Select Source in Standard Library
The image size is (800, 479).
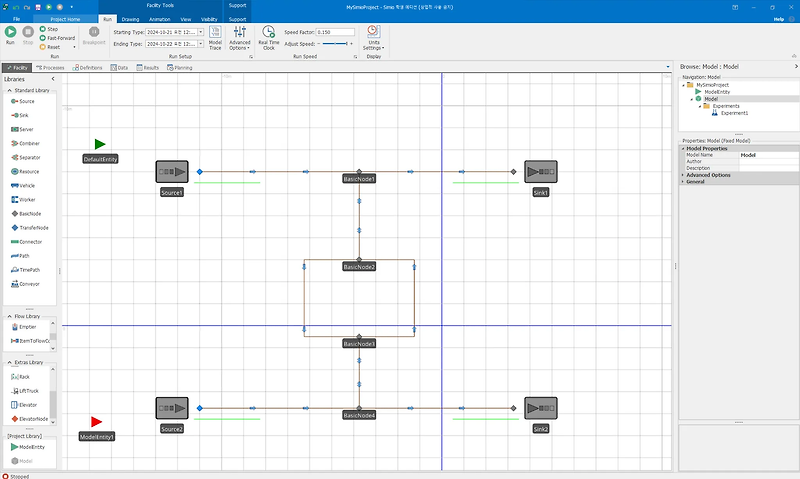23,101
